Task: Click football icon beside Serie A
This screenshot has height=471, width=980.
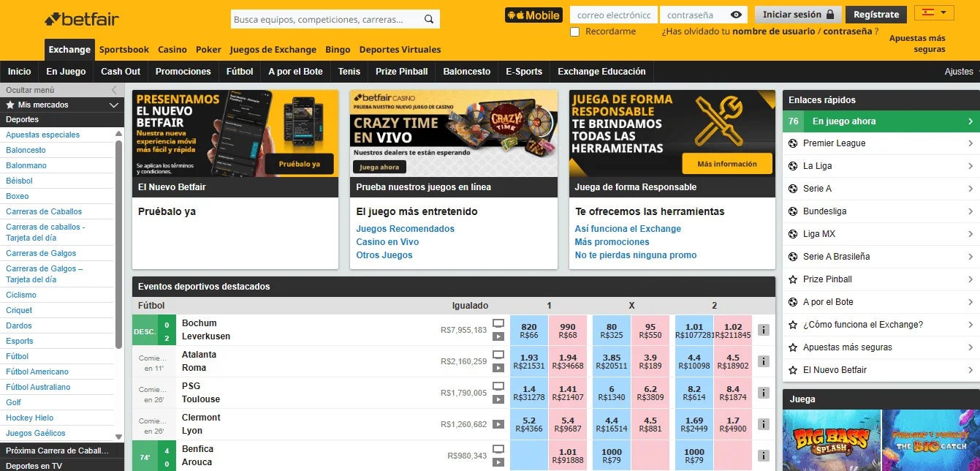Action: click(x=793, y=189)
